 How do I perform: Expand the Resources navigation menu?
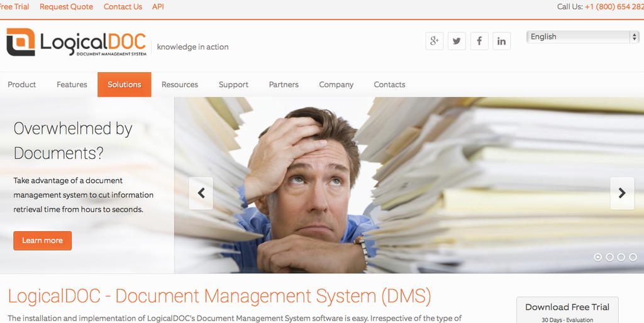click(180, 85)
